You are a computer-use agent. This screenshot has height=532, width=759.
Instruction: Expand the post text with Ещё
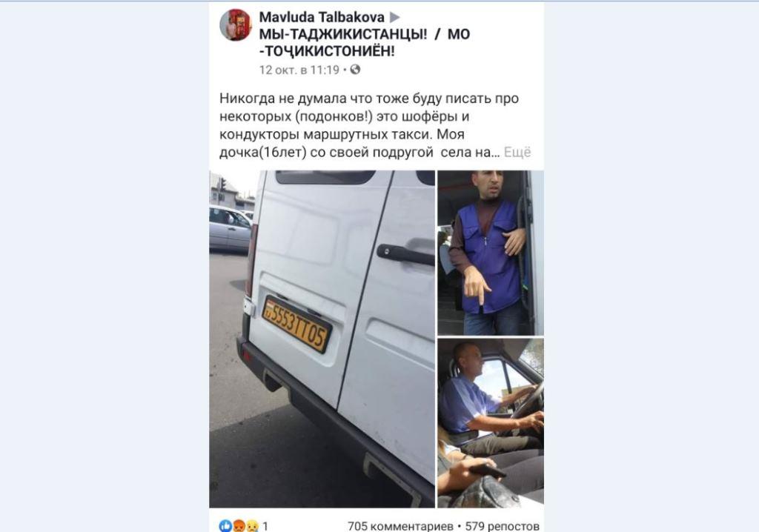[517, 152]
